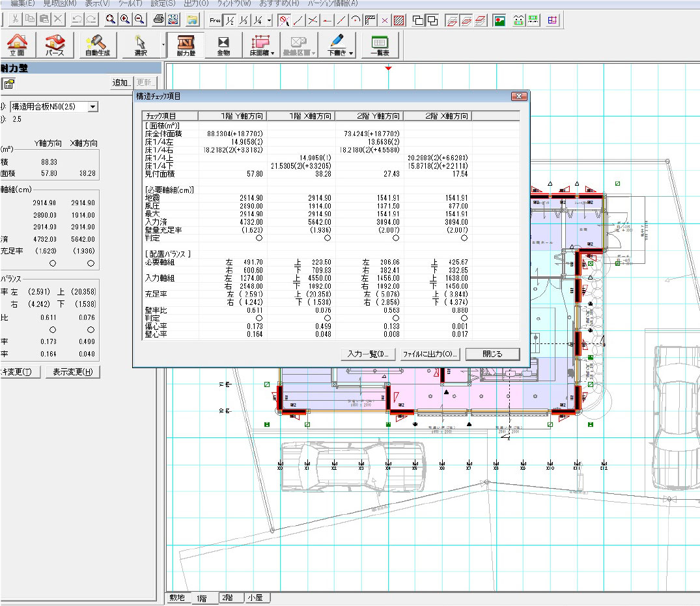Image resolution: width=700 pixels, height=606 pixels.
Task: Toggle the 1/2 grid snap button
Action: (230, 20)
